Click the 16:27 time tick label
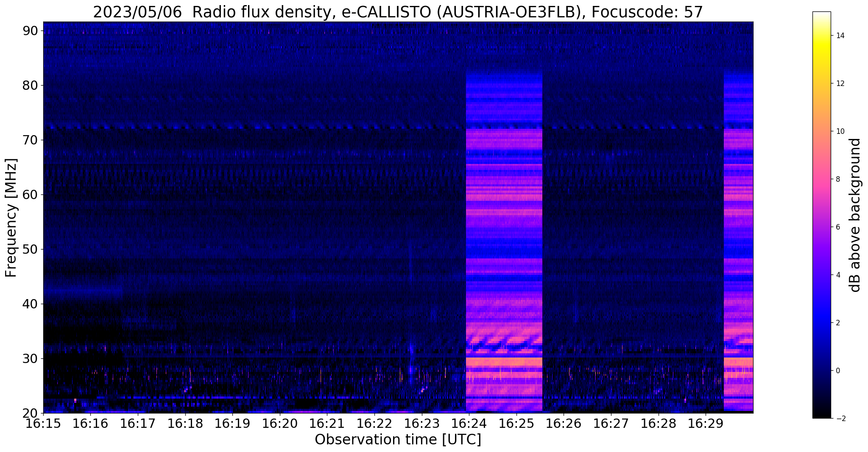The image size is (868, 452). (611, 424)
